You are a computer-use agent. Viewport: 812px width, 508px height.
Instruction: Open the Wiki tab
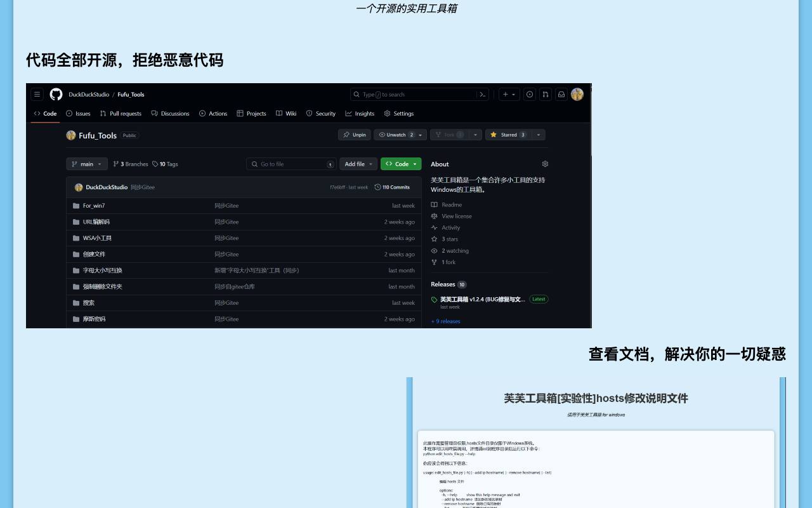pyautogui.click(x=286, y=114)
